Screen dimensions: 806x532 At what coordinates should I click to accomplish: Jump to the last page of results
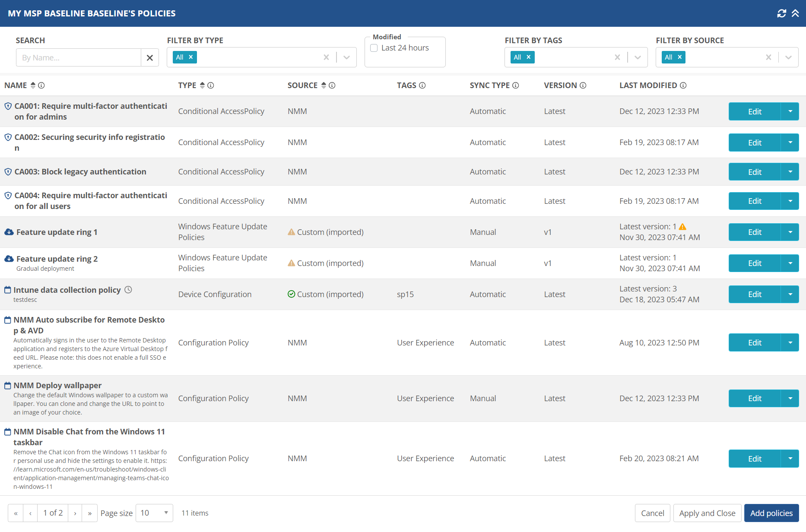point(89,513)
